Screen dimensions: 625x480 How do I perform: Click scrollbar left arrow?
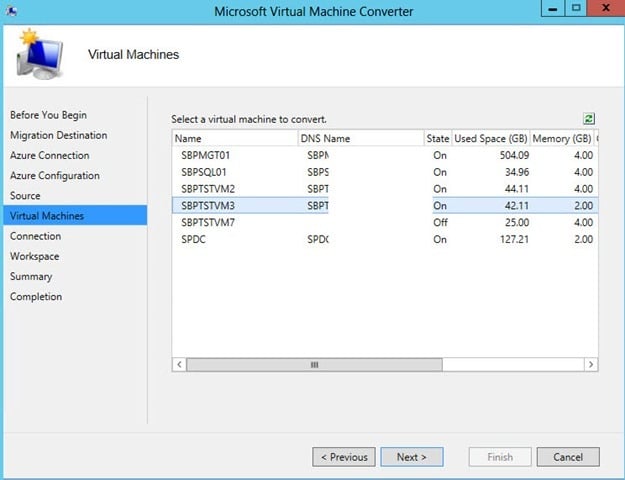pyautogui.click(x=179, y=364)
